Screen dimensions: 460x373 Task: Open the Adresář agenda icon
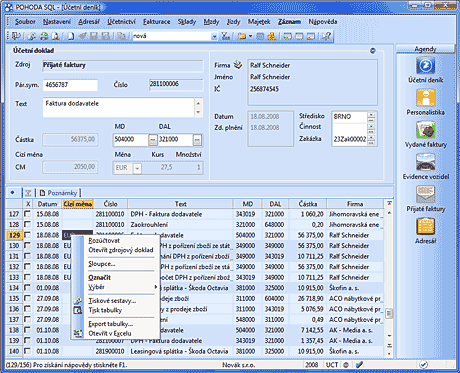pyautogui.click(x=425, y=227)
